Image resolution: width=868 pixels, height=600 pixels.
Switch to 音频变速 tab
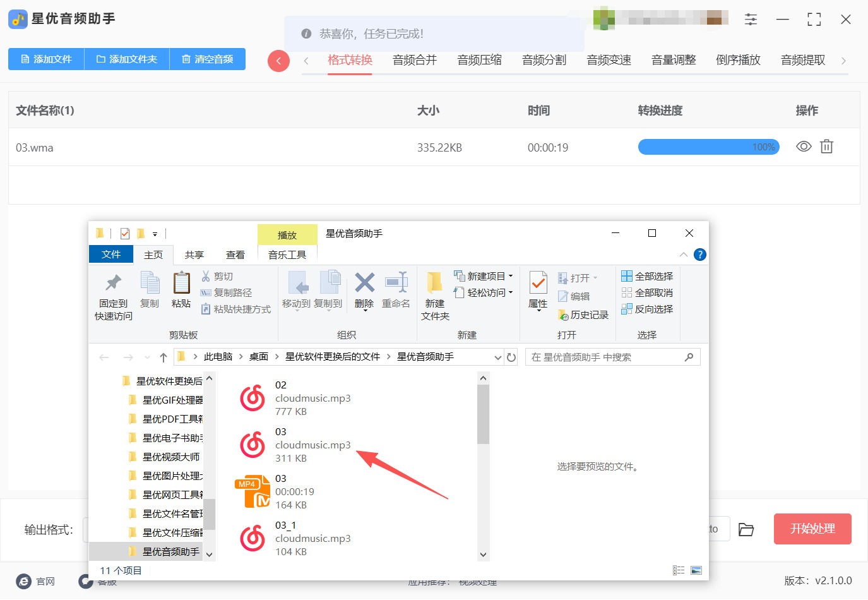pos(609,60)
